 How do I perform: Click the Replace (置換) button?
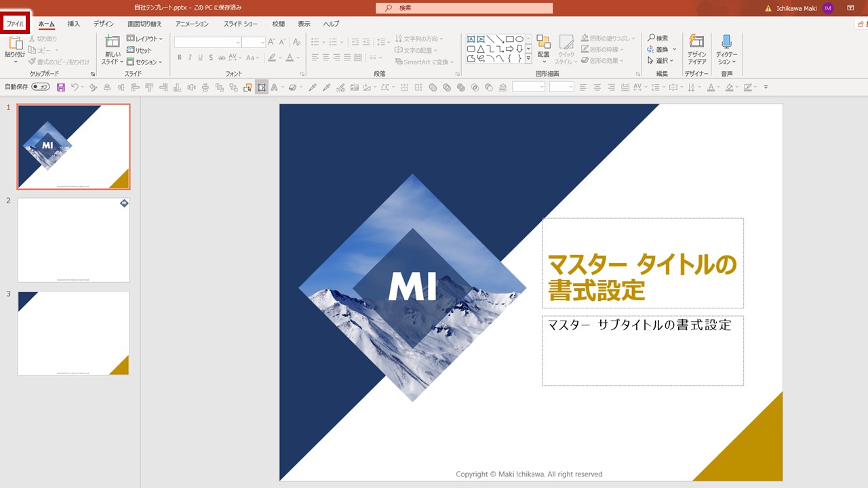click(658, 49)
